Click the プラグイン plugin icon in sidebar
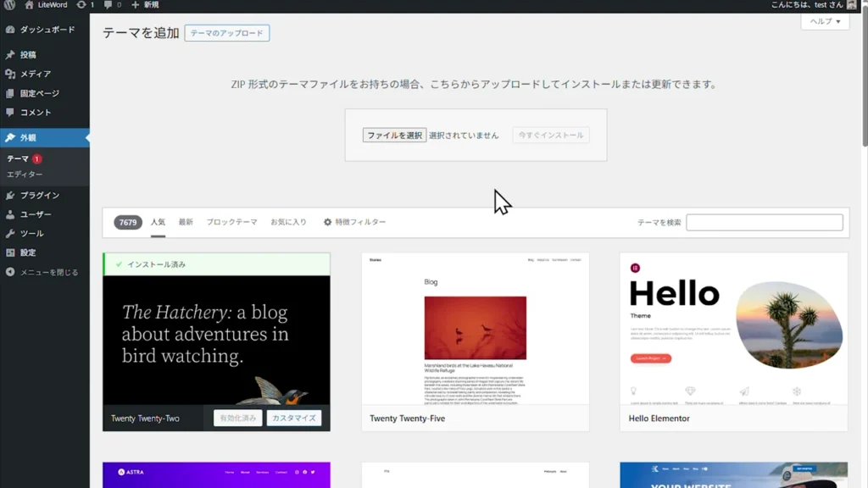Screen dimensions: 868x488 pyautogui.click(x=10, y=196)
